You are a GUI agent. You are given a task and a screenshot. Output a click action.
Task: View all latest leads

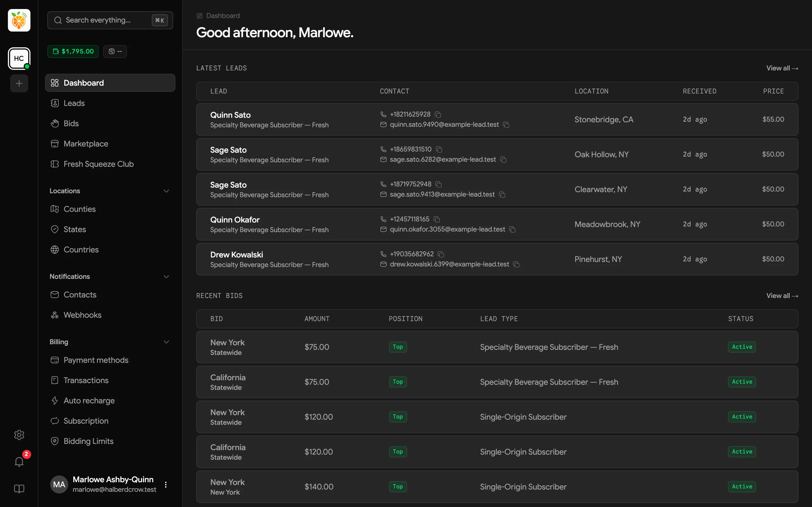782,68
